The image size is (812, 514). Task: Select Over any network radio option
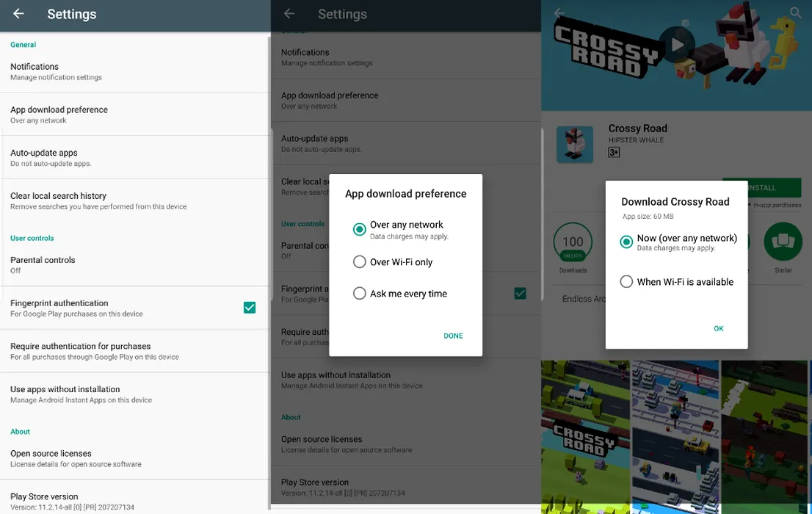(360, 230)
